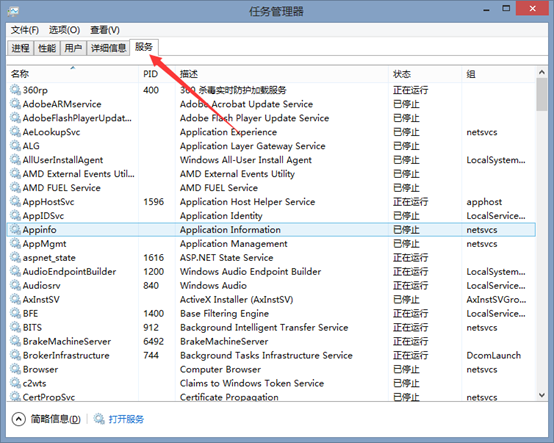Viewport: 554px width, 443px height.
Task: Click the vertical scrollbar thumb
Action: [542, 95]
